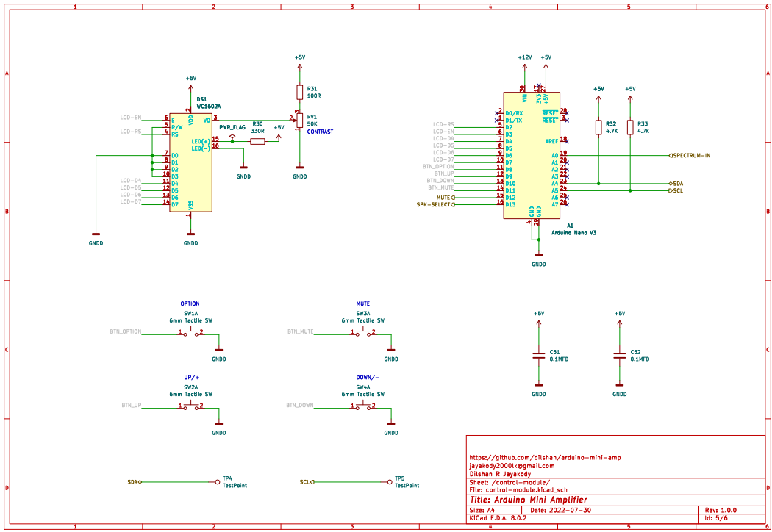Select the SW3A MUTE switch symbol

[363, 333]
